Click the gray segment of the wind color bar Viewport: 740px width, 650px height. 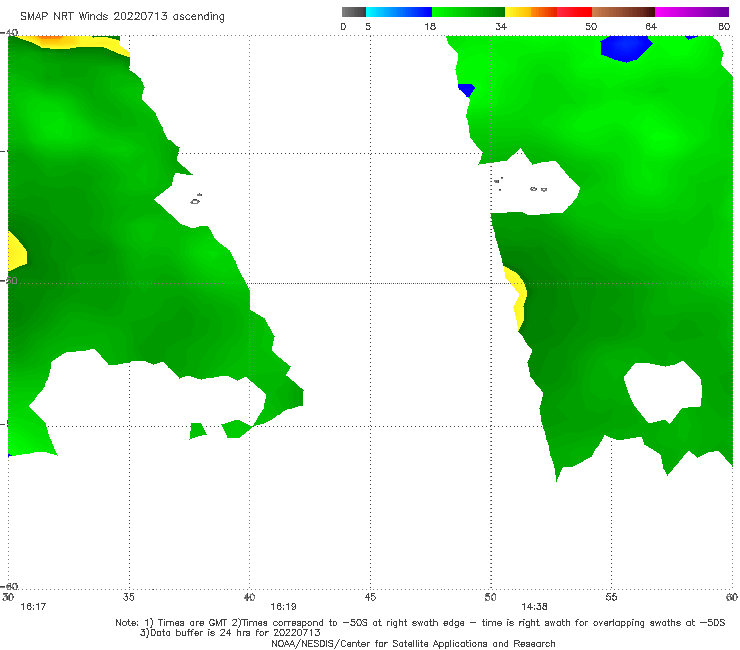(354, 12)
